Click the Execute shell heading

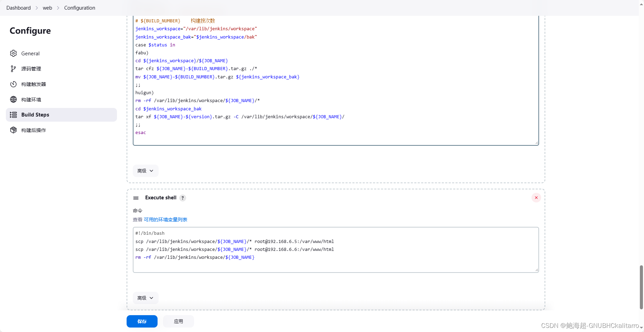coord(161,198)
